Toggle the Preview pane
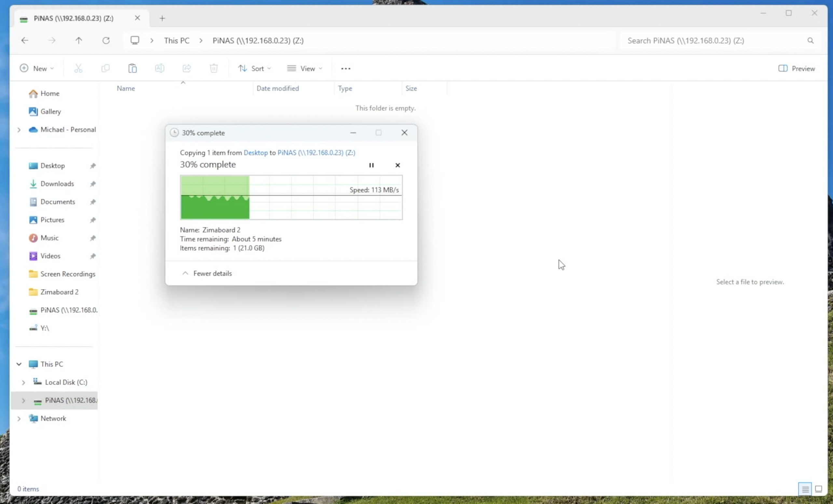The height and width of the screenshot is (504, 833). [796, 69]
